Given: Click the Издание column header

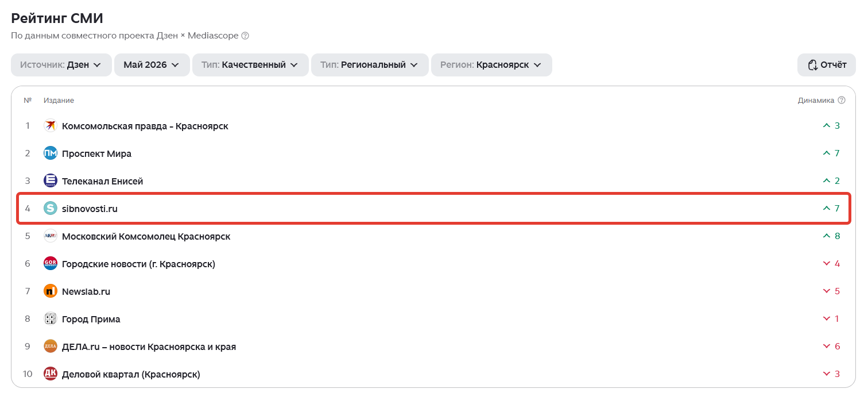Looking at the screenshot, I should [59, 101].
